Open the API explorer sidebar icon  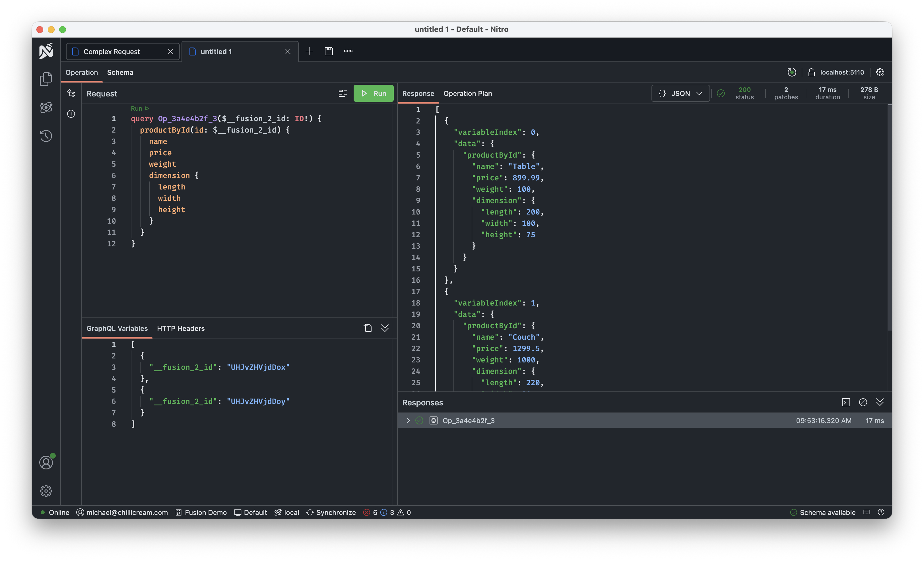coord(46,108)
